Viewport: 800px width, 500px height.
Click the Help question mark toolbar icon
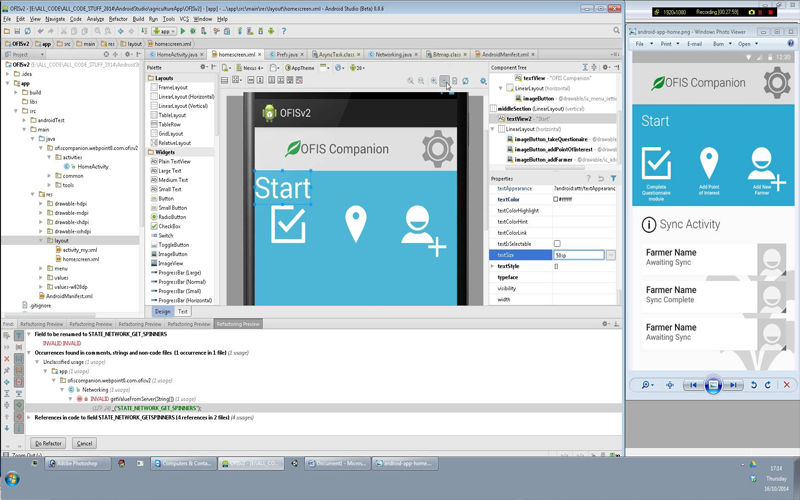(284, 31)
